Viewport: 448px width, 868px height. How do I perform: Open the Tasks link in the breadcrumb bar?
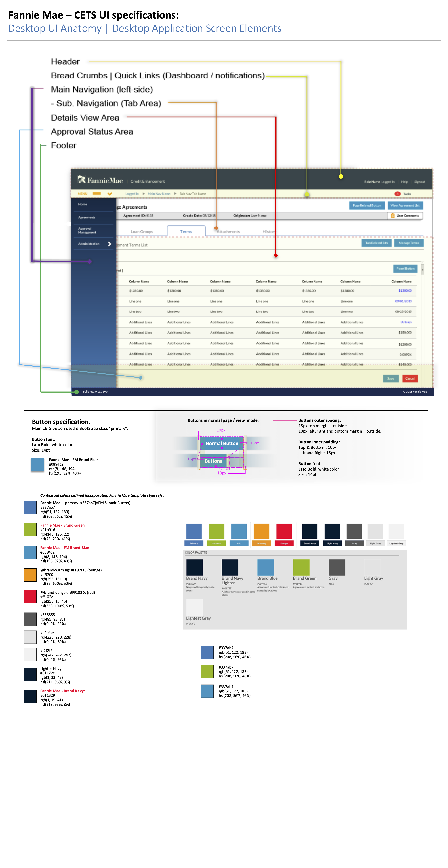coord(407,194)
